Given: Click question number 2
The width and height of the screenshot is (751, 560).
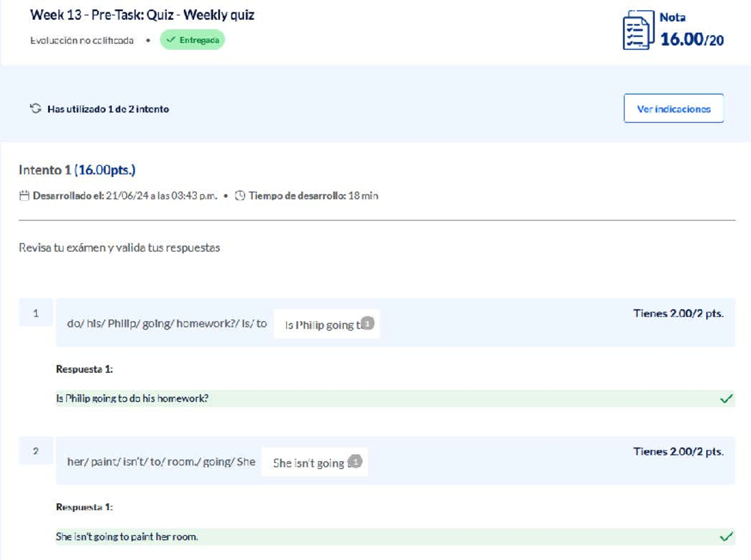Looking at the screenshot, I should tap(36, 451).
